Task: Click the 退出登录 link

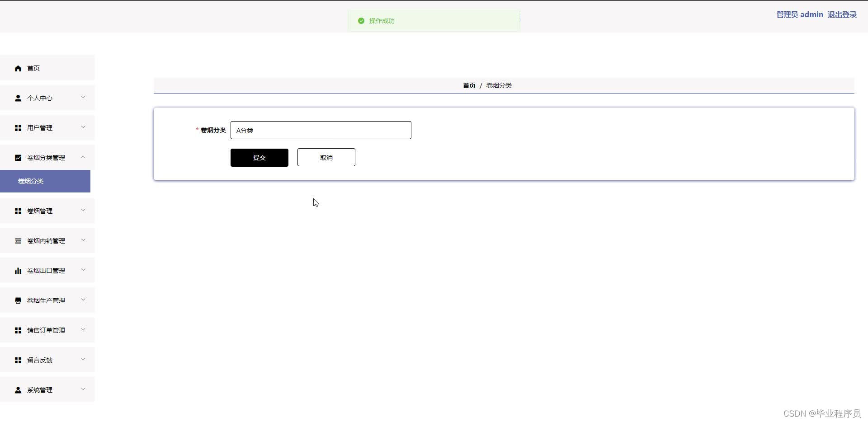Action: (842, 14)
